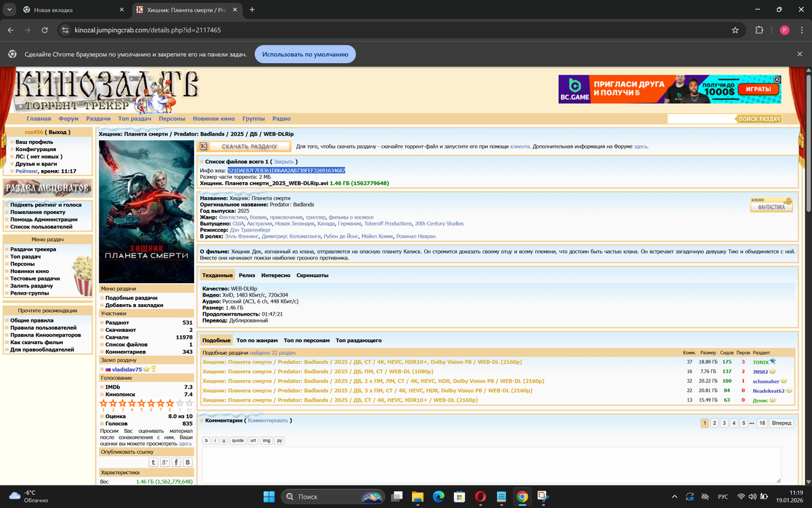812x508 pixels.
Task: Share link via VK icon
Action: point(188,462)
